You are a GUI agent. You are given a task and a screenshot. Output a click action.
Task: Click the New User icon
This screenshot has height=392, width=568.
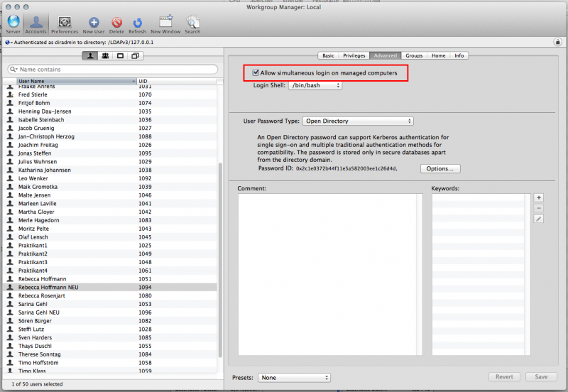[94, 22]
